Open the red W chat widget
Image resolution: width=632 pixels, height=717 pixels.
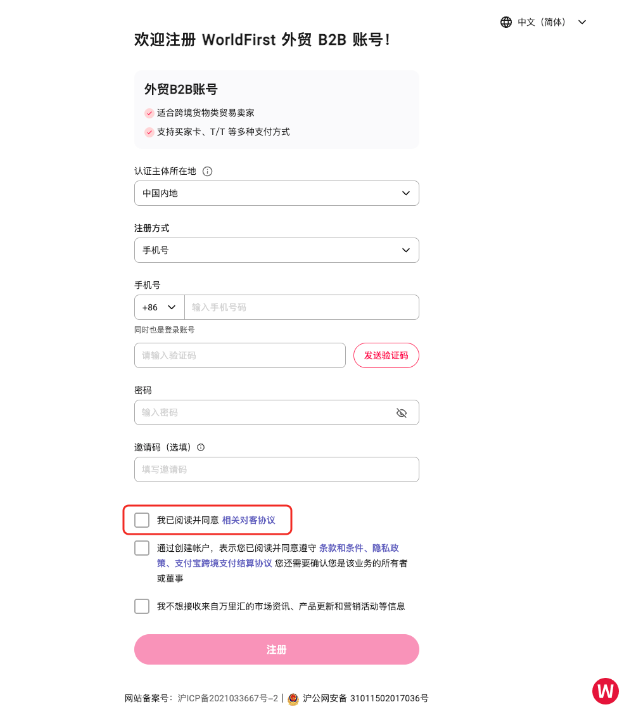(x=605, y=690)
